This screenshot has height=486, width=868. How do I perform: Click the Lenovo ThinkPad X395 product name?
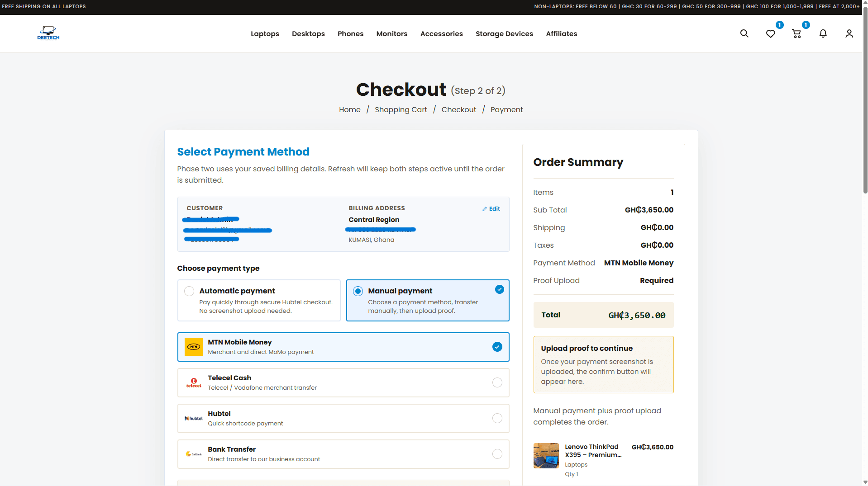593,451
